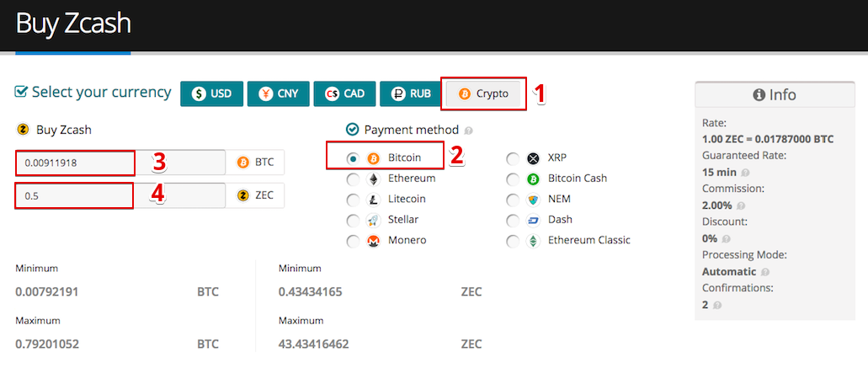Click the ZEC unit icon beside amount field

[242, 195]
